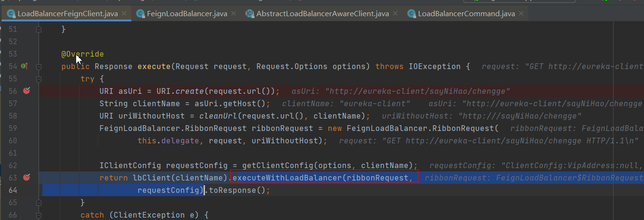Screen dimensions: 644x220
Task: Click the implements-method gutter icon on line 54
Action: pyautogui.click(x=25, y=66)
